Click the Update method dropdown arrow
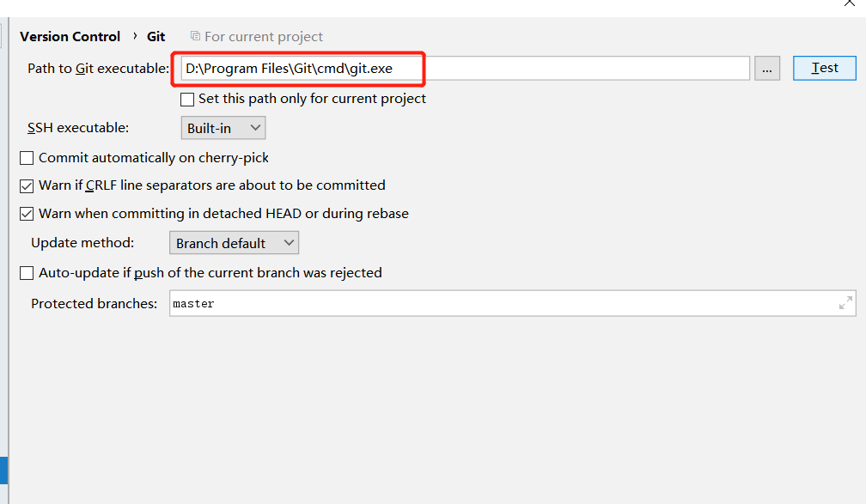The image size is (866, 504). [290, 242]
